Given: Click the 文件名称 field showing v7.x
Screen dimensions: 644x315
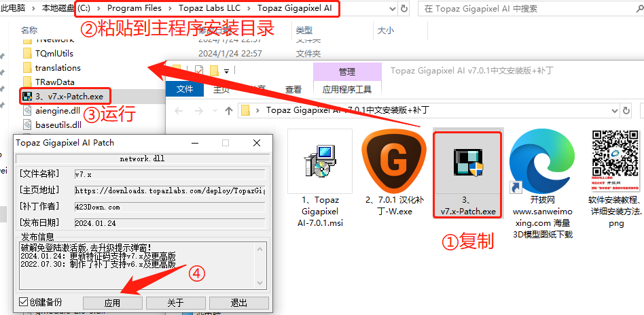Looking at the screenshot, I should (x=170, y=174).
